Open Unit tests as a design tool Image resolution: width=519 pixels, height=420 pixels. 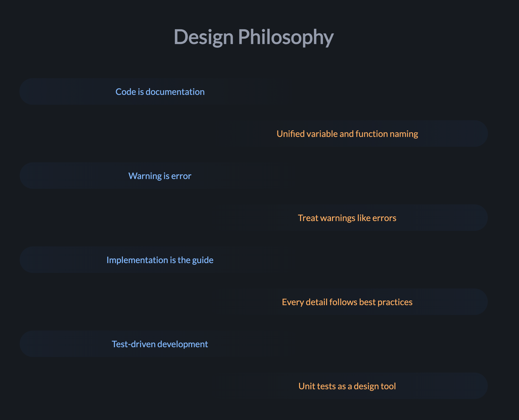pos(347,386)
